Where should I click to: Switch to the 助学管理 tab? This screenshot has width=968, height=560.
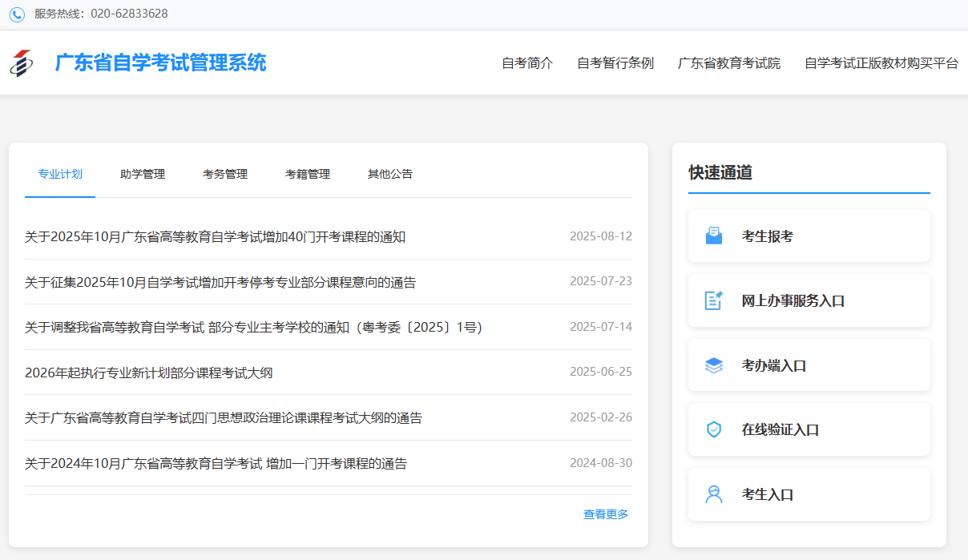point(143,174)
